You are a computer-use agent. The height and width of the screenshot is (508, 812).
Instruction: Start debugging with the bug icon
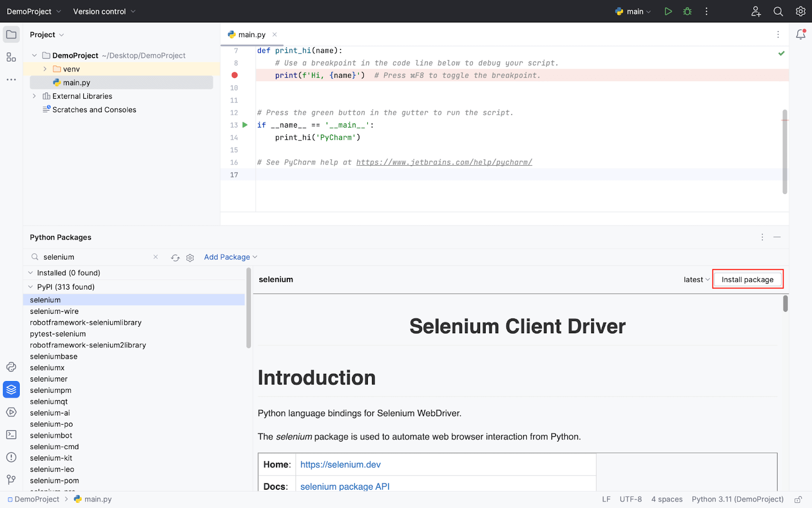[687, 11]
